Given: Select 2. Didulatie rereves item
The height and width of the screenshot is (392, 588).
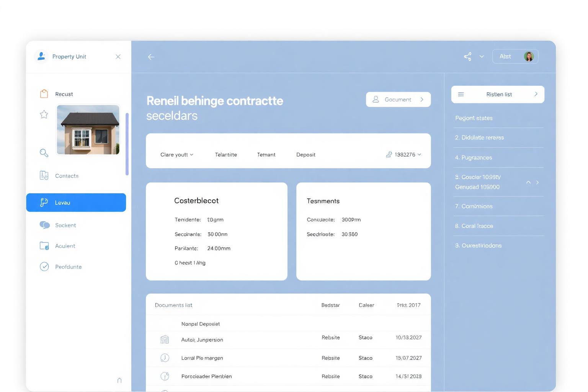Looking at the screenshot, I should 479,137.
